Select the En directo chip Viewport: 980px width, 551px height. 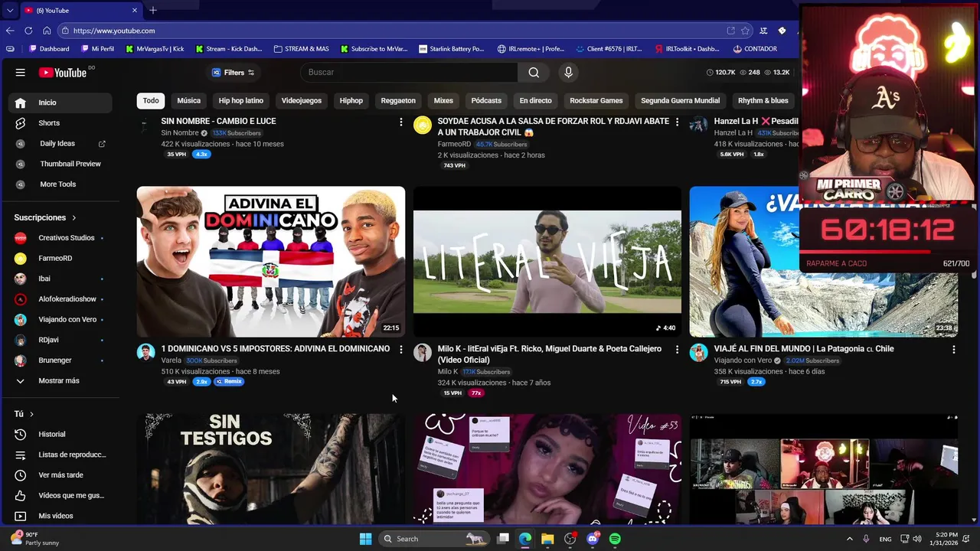535,101
